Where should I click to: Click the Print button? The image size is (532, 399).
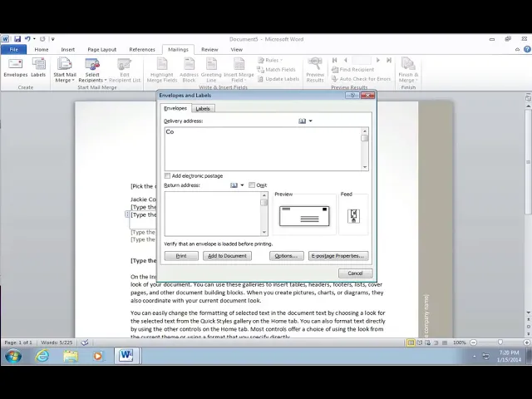(x=181, y=256)
